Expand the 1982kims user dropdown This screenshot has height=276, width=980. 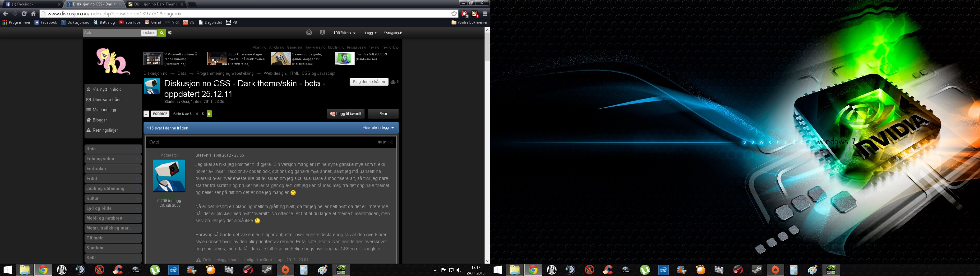point(344,33)
